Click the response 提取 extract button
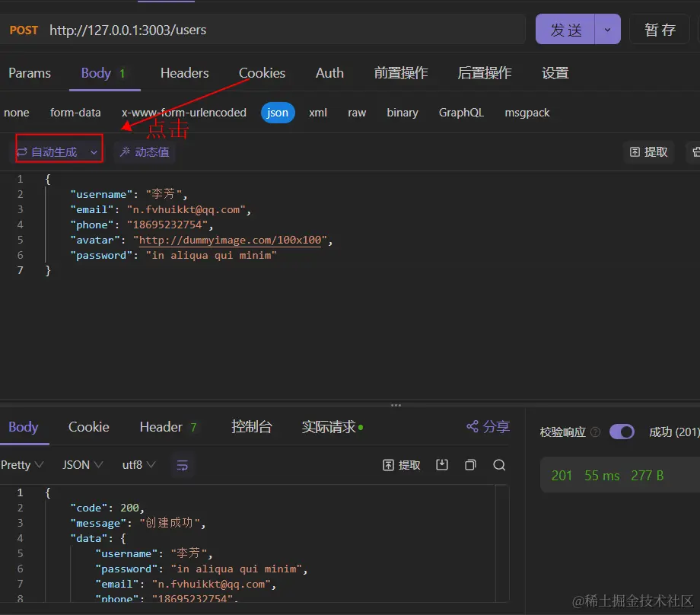Viewport: 700px width, 615px height. [x=401, y=465]
